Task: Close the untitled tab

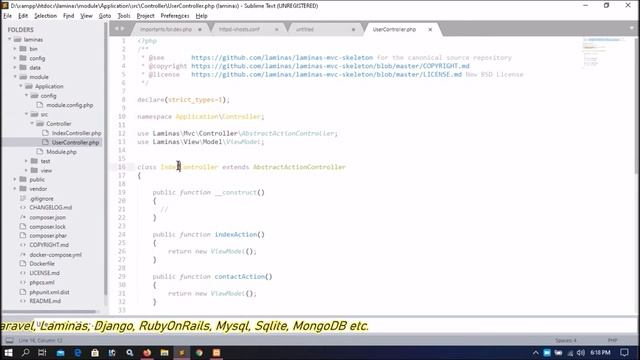Action: 353,29
